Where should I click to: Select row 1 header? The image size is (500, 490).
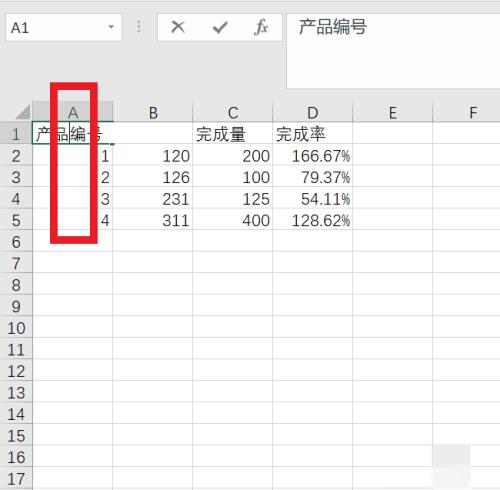[16, 133]
